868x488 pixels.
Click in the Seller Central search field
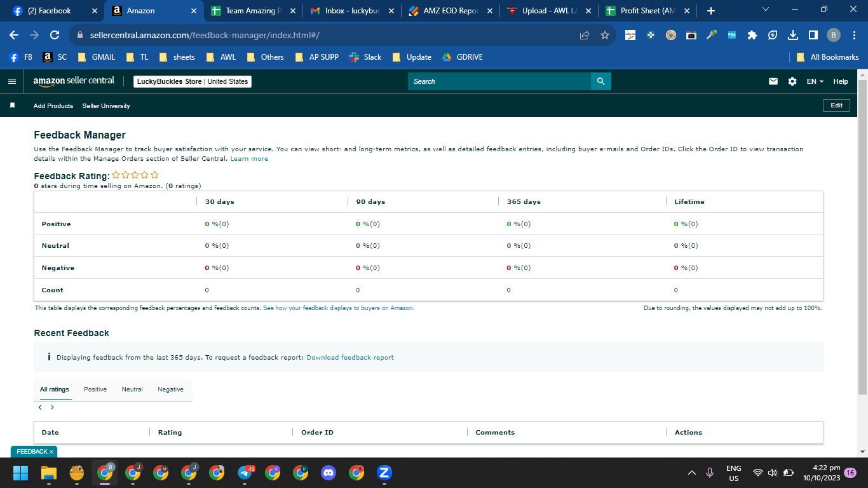[499, 81]
